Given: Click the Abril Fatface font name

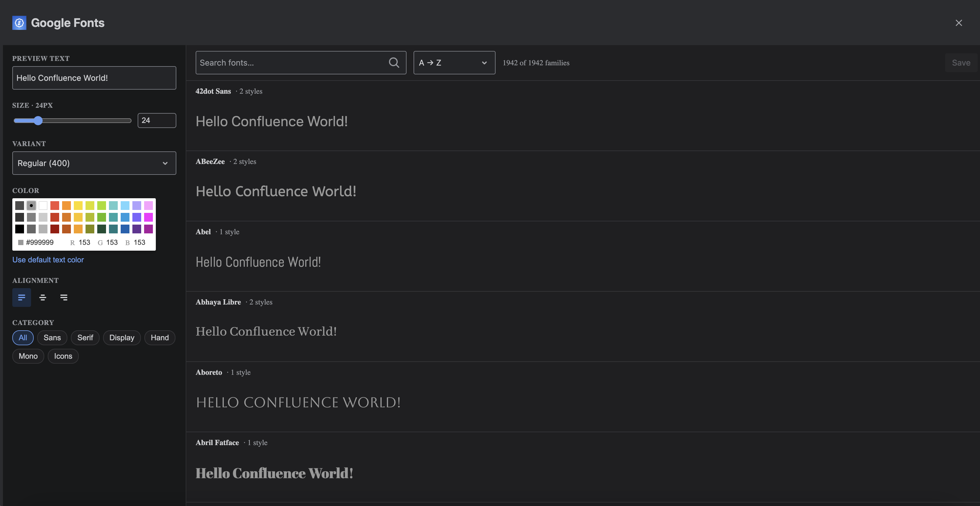Looking at the screenshot, I should tap(217, 443).
